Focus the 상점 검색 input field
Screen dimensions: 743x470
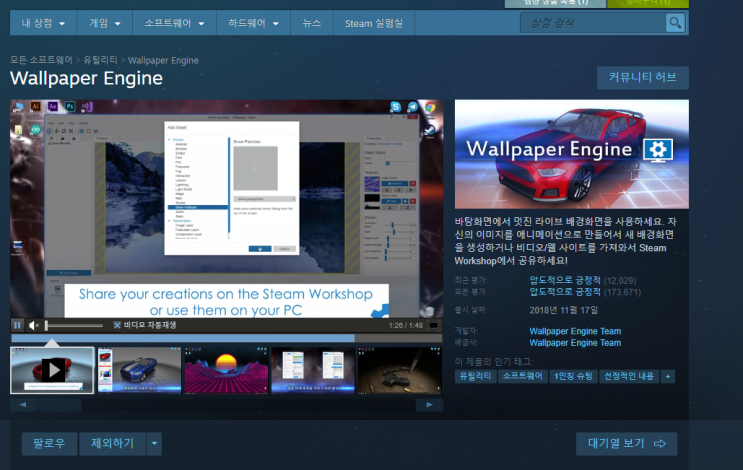point(593,23)
